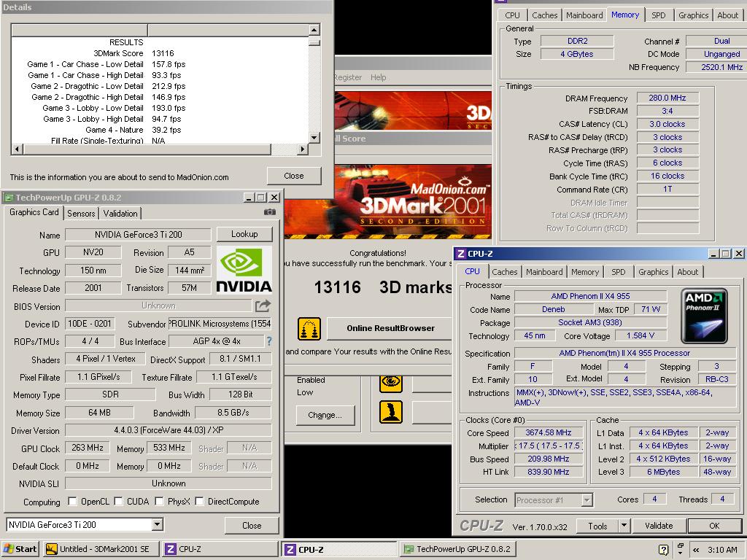
Task: Enable the DirectCompute checkbox
Action: coord(200,502)
